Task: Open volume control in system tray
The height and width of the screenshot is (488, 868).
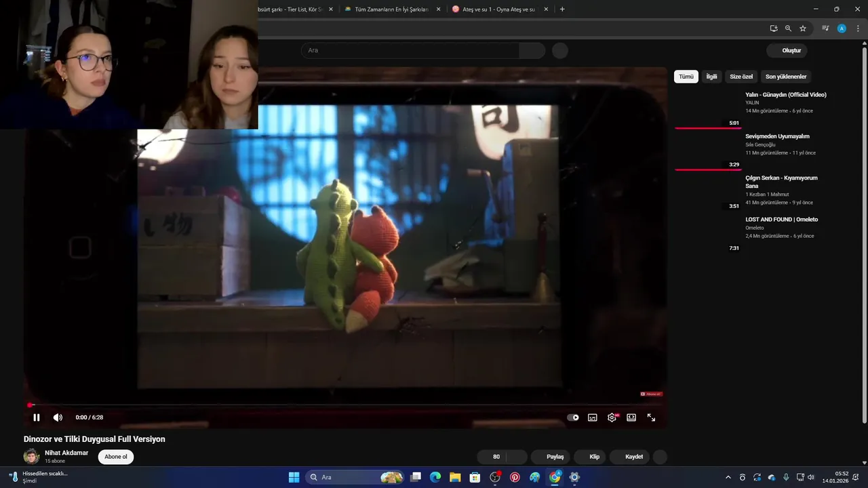Action: (x=811, y=477)
